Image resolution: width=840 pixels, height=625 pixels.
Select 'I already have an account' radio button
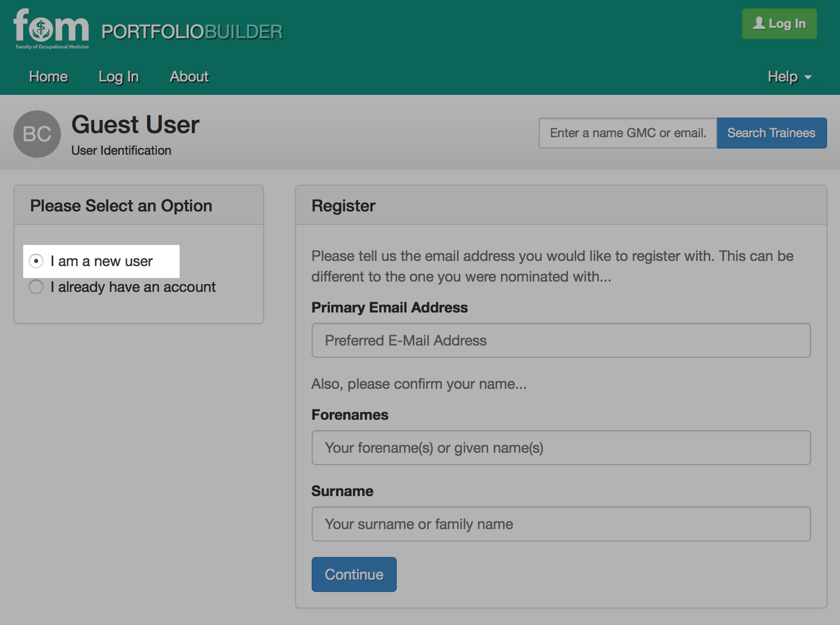[x=36, y=287]
